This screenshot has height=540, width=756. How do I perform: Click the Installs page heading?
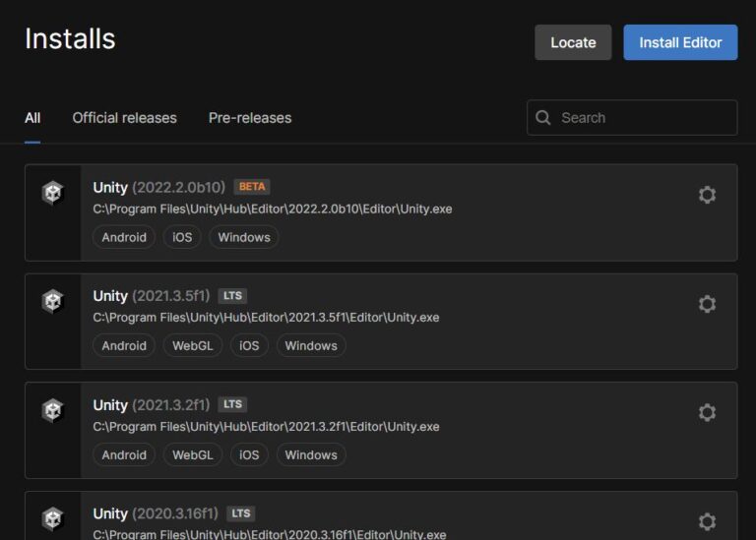coord(71,38)
